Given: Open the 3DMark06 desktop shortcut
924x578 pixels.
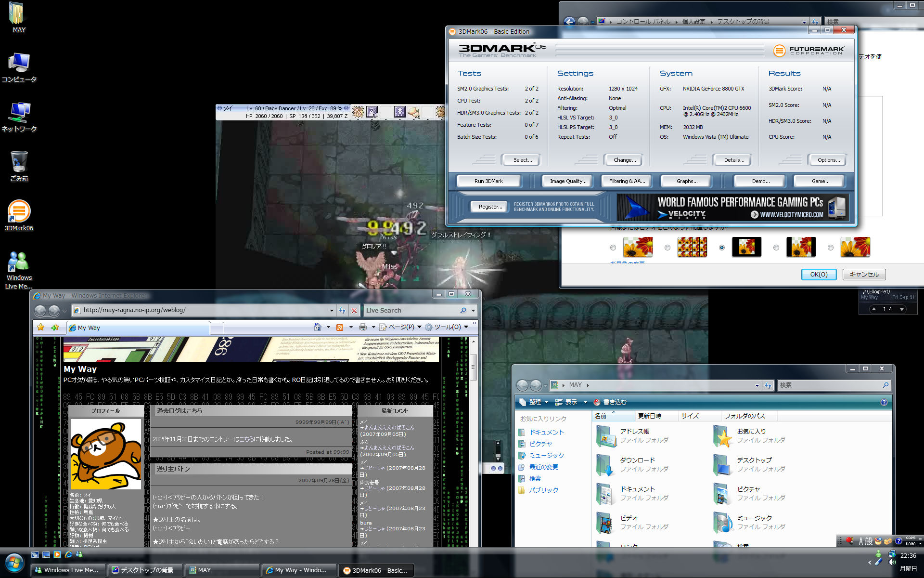Looking at the screenshot, I should [19, 215].
